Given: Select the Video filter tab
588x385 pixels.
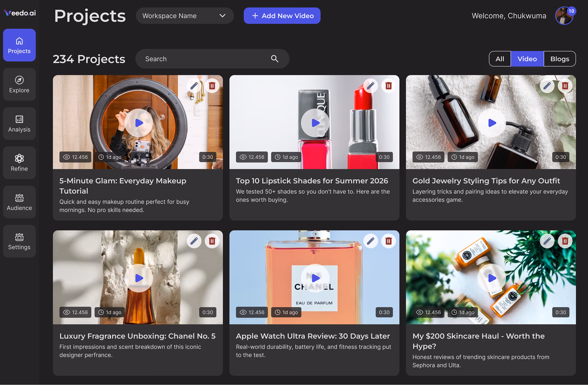Looking at the screenshot, I should [x=527, y=59].
